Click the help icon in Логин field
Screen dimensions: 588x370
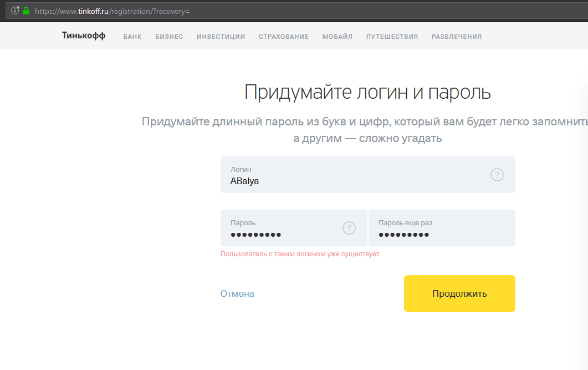497,175
